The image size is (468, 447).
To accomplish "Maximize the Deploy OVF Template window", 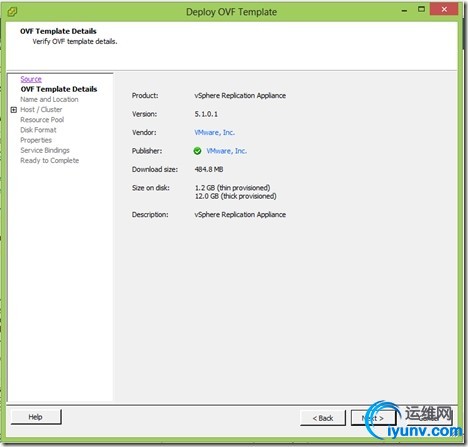I will 421,9.
